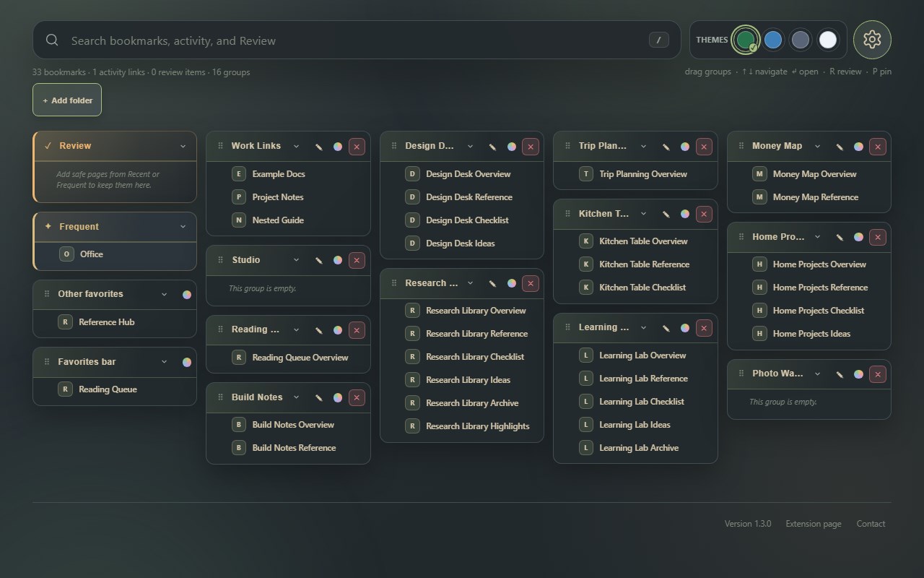The image size is (924, 578).
Task: Collapse the Frequent section chevron
Action: click(x=183, y=227)
